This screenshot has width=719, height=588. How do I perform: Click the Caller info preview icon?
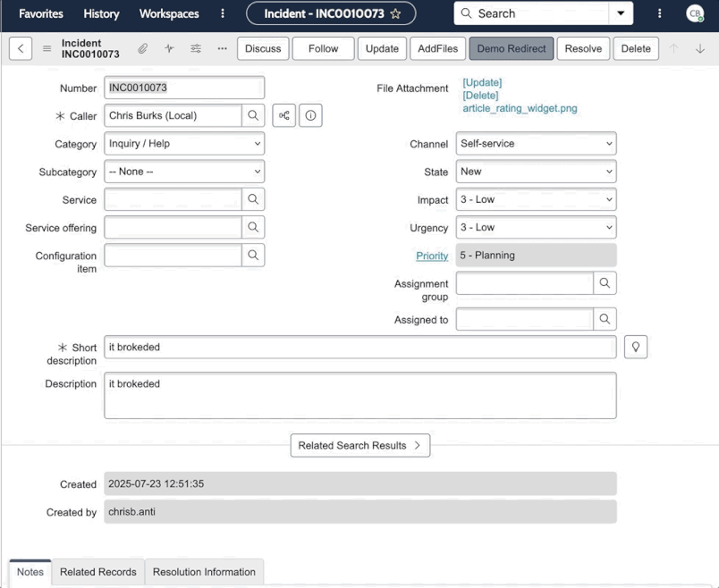(x=310, y=115)
